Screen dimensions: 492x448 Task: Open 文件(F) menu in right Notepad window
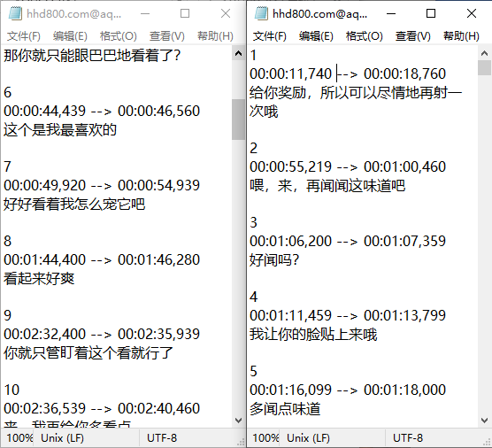270,36
